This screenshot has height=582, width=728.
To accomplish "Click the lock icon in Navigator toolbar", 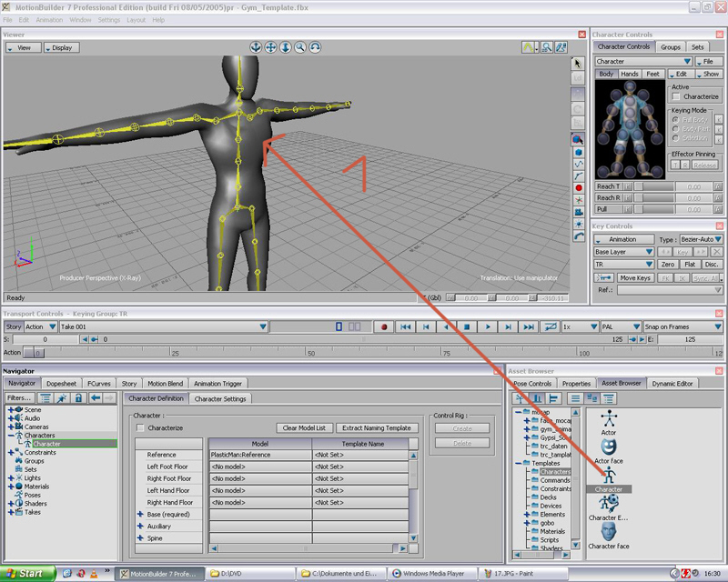I will [78, 398].
